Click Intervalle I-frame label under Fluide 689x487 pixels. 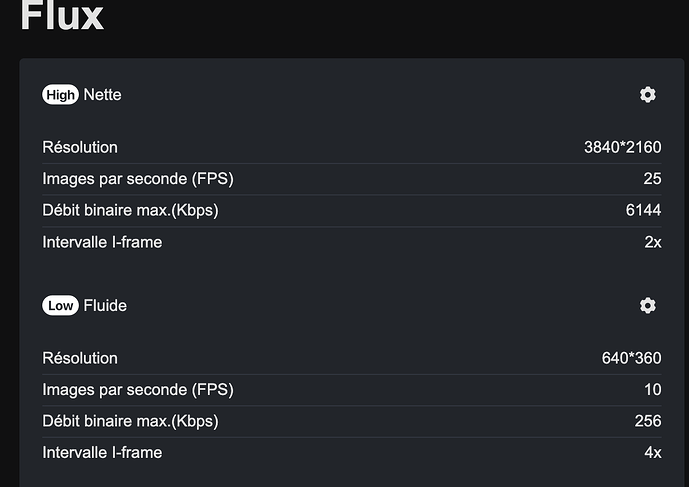click(x=102, y=453)
